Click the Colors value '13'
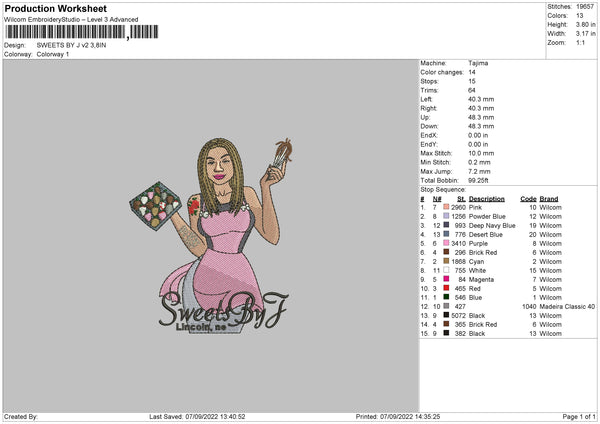600x424 pixels. [580, 16]
